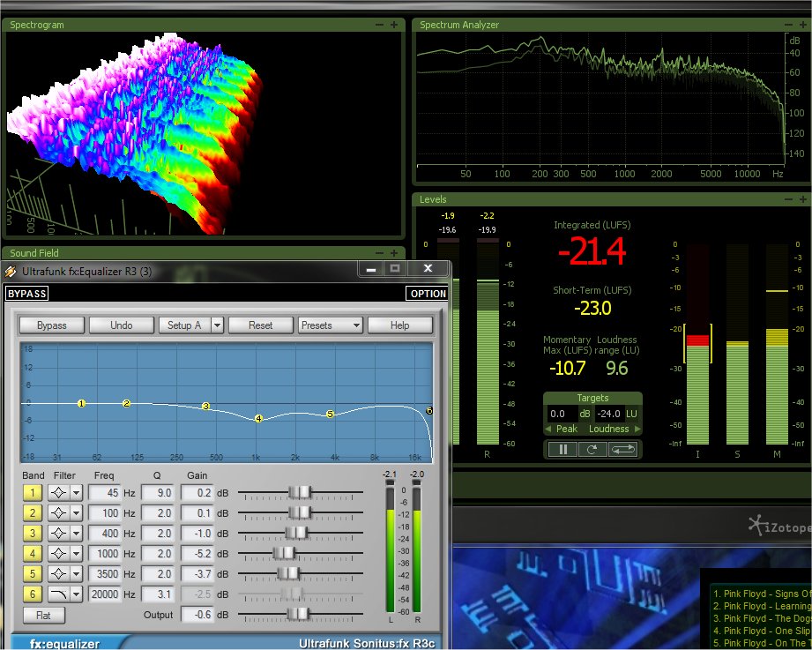Image resolution: width=812 pixels, height=650 pixels.
Task: Select Setup A button
Action: coord(184,325)
